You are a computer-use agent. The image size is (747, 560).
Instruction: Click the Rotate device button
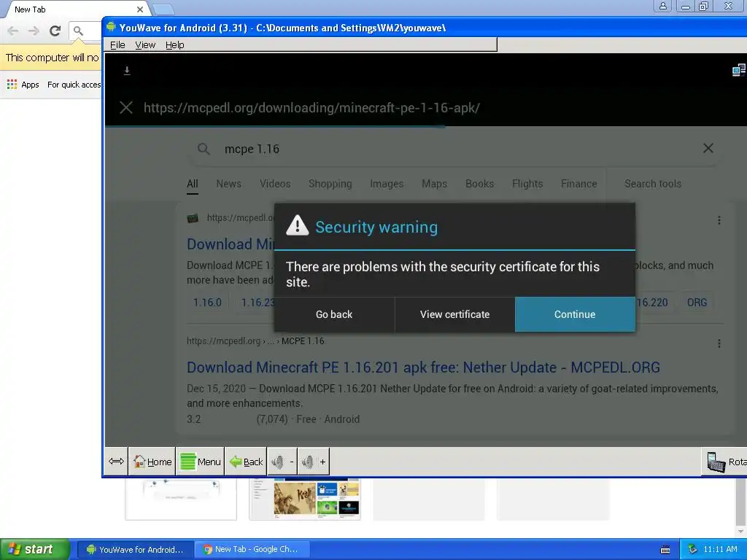(724, 462)
